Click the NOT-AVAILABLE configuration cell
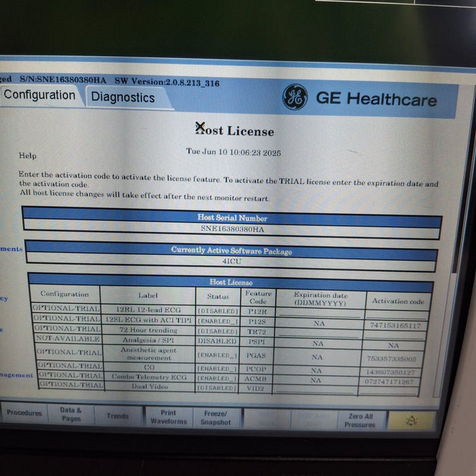This screenshot has width=476, height=476. click(68, 339)
